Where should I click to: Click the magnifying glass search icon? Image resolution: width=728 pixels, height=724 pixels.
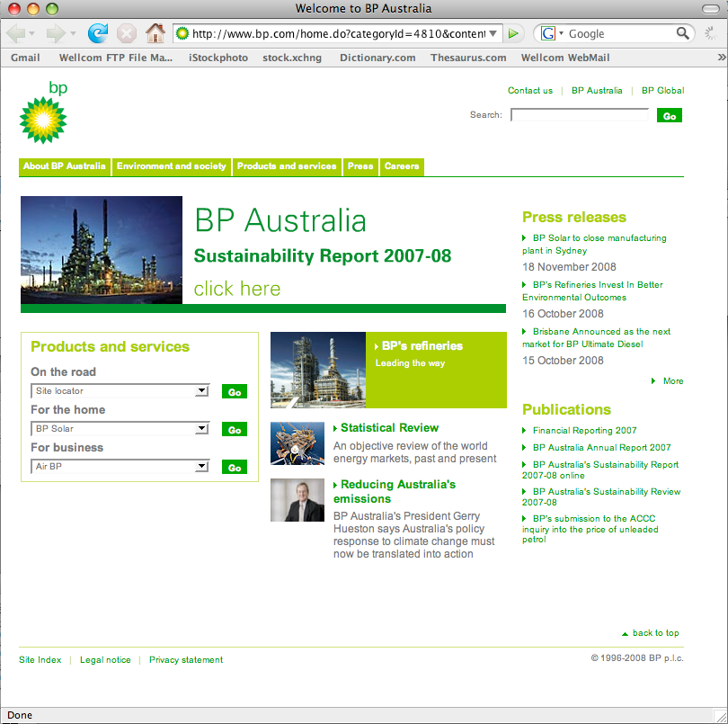coord(684,33)
